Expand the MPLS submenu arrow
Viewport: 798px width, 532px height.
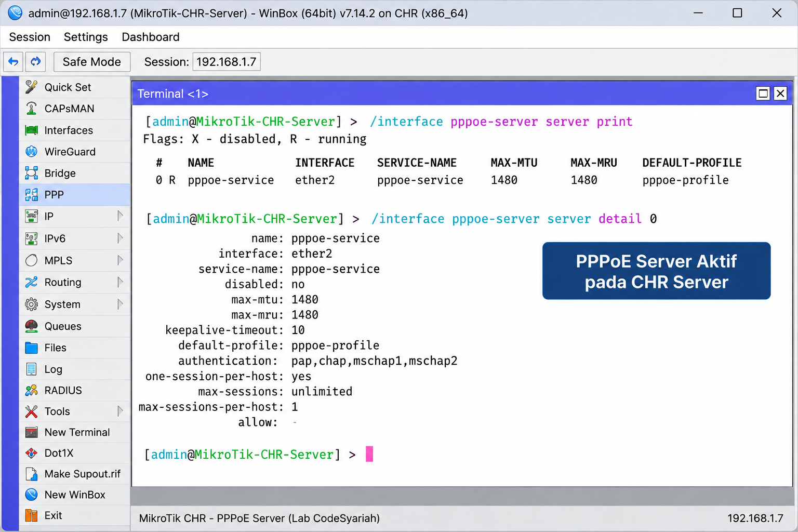click(x=120, y=260)
